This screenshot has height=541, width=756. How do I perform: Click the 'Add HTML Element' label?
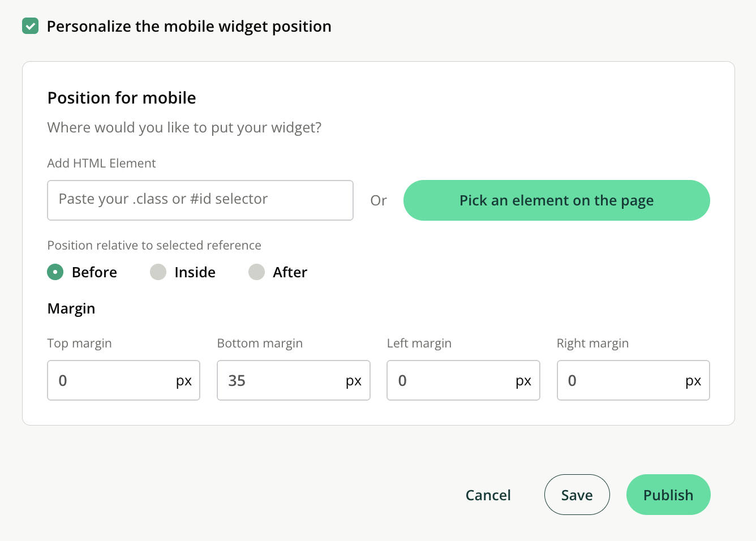coord(102,163)
